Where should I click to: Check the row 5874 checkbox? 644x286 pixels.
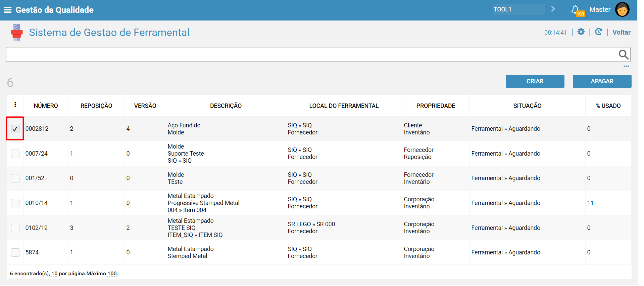(15, 252)
